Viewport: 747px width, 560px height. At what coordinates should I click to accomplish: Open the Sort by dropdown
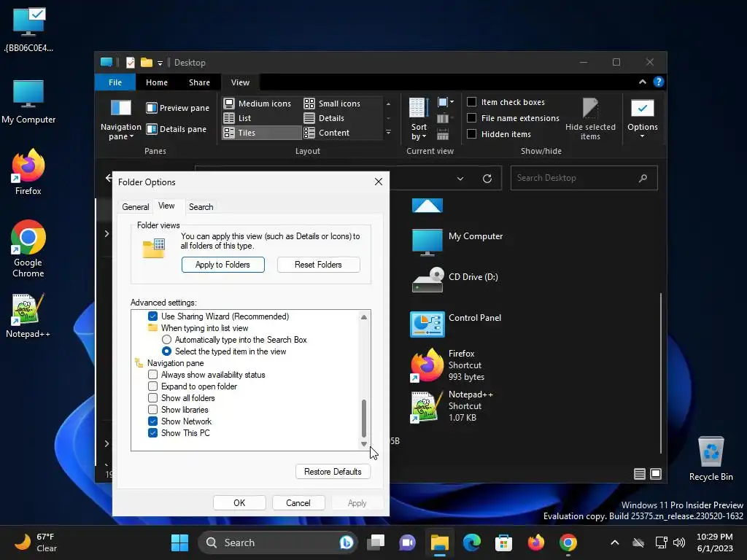pyautogui.click(x=419, y=120)
